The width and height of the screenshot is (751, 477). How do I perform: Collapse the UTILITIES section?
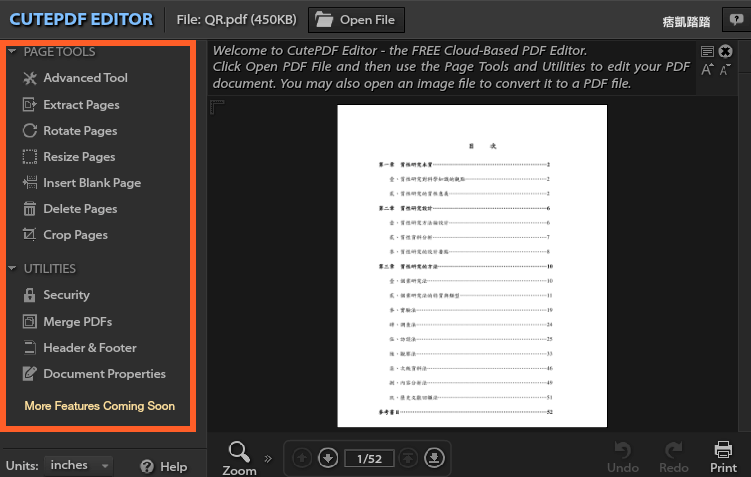pyautogui.click(x=12, y=268)
